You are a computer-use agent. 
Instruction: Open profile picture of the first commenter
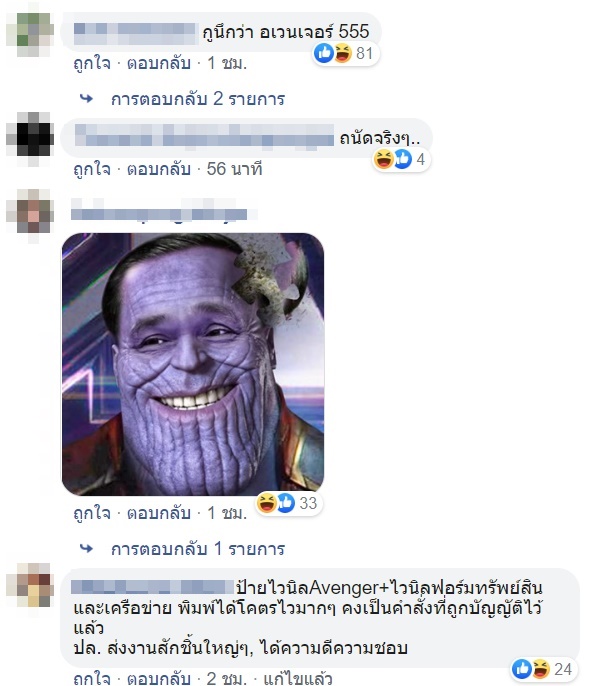[x=30, y=31]
